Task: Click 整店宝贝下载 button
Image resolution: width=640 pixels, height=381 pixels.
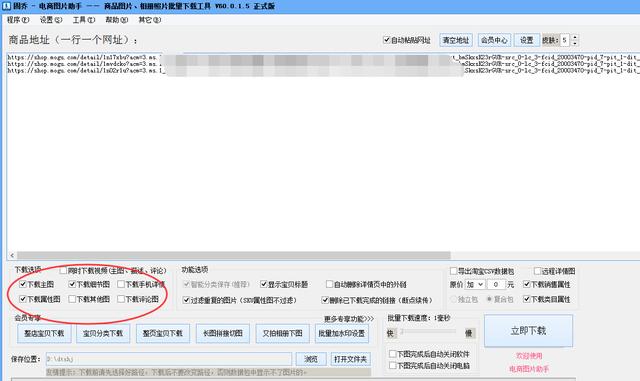Action: click(44, 334)
